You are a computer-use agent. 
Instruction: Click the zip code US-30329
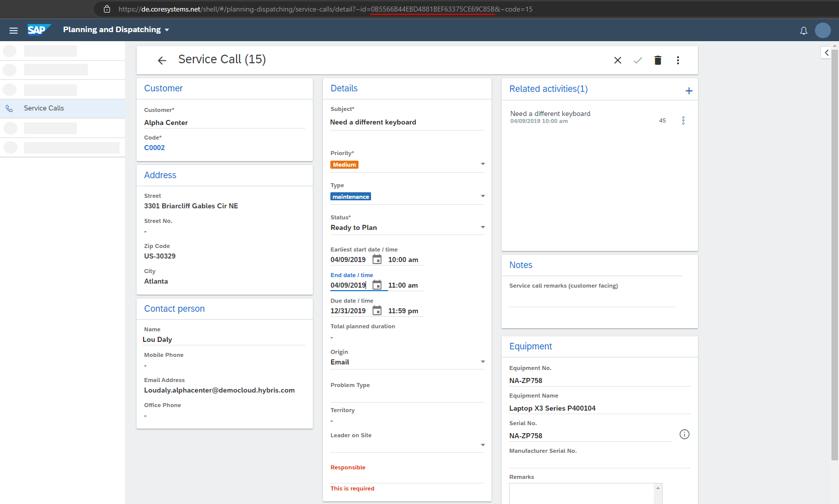pos(160,257)
